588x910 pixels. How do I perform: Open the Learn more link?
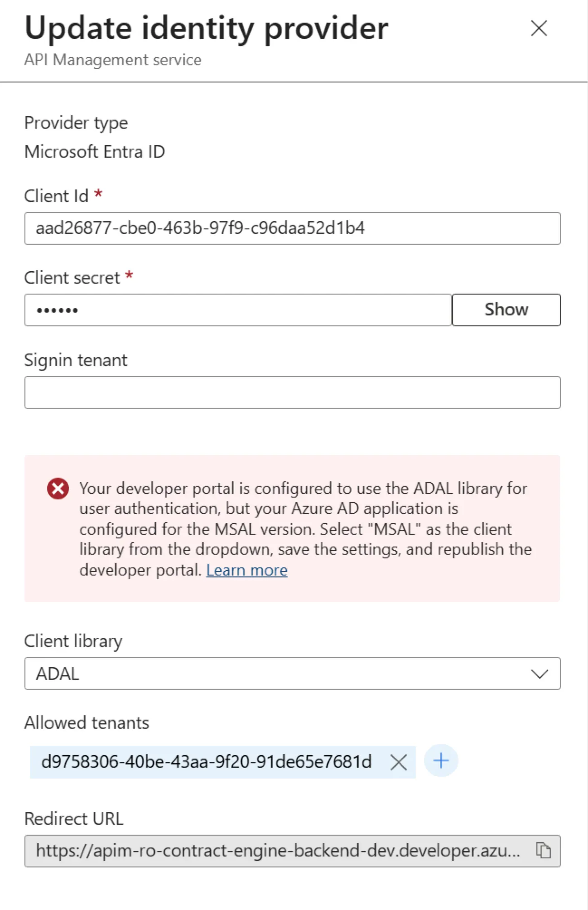coord(247,570)
